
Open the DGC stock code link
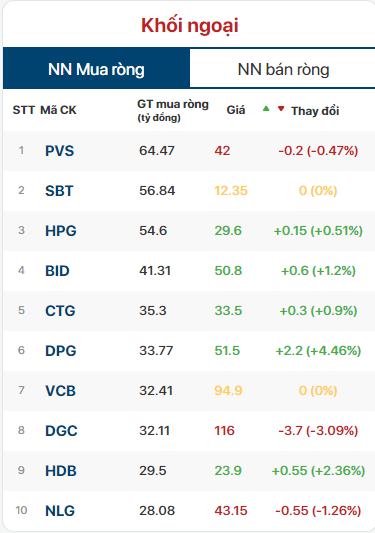tap(61, 431)
